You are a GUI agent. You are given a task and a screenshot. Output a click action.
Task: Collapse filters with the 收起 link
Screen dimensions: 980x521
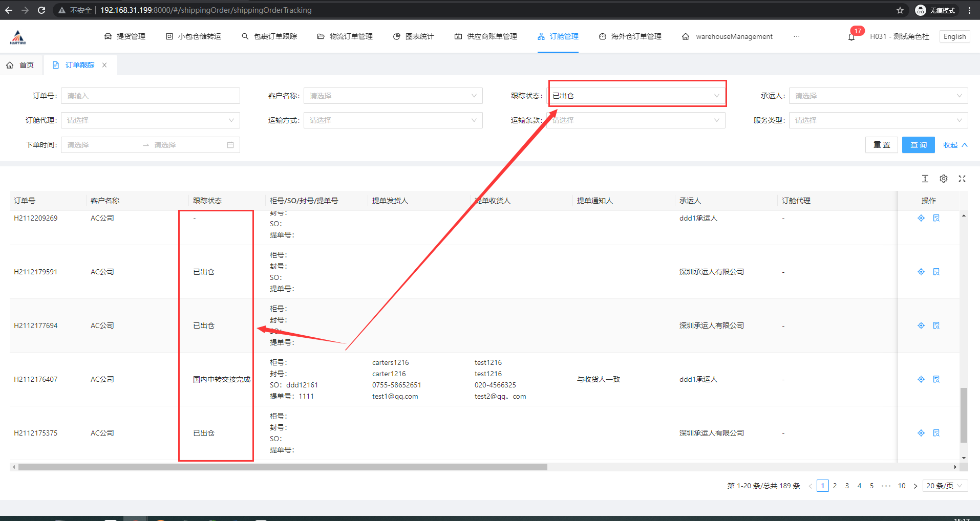coord(955,145)
